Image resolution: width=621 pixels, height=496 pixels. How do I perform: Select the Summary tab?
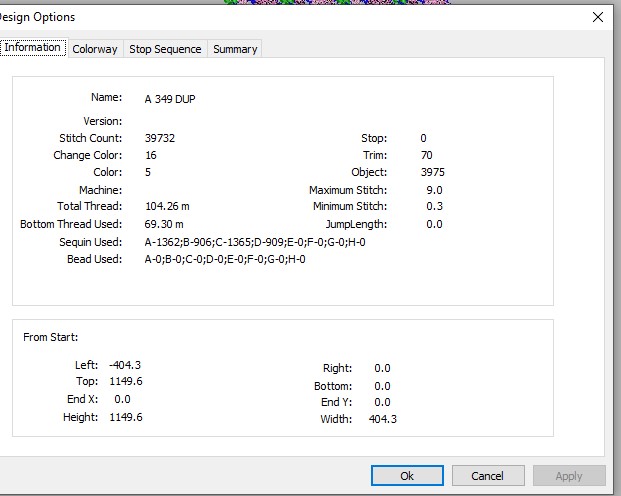tap(235, 49)
